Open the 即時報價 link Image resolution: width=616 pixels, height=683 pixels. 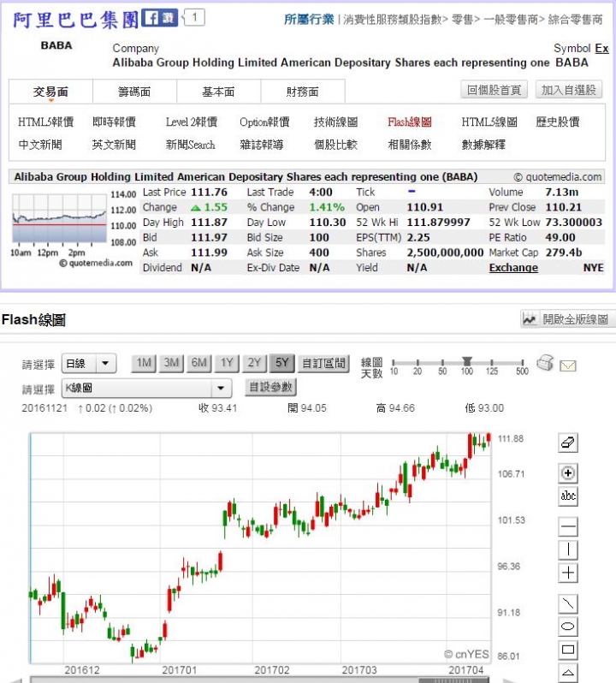click(114, 122)
